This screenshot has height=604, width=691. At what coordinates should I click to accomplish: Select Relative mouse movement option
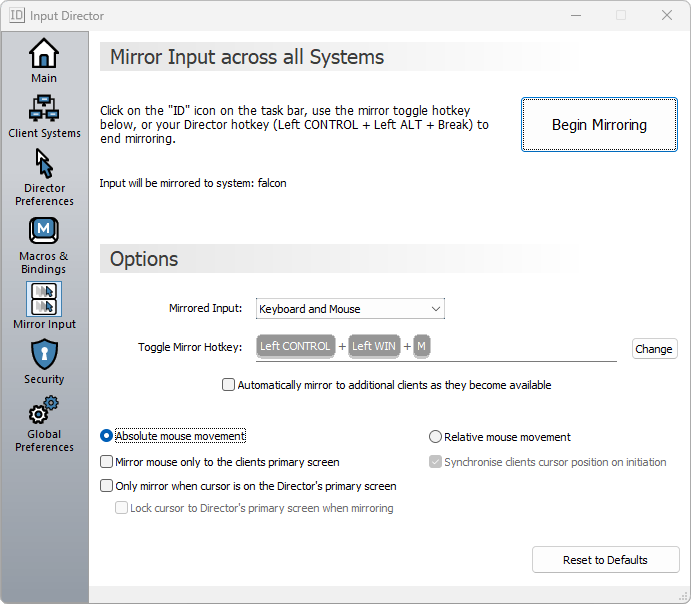click(x=435, y=437)
